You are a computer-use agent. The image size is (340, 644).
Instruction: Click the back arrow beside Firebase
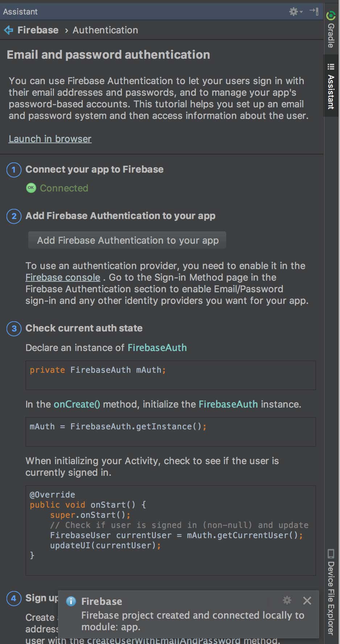point(8,30)
